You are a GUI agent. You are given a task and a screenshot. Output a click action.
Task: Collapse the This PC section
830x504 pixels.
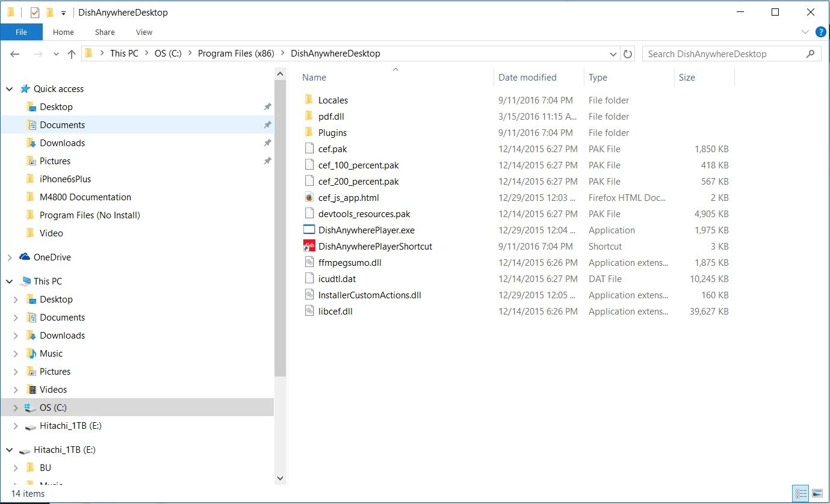click(x=9, y=281)
